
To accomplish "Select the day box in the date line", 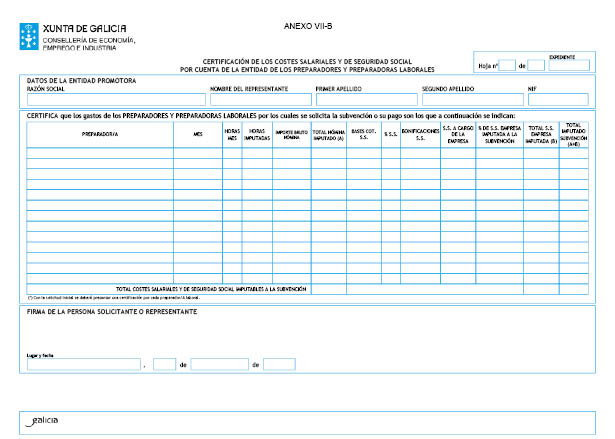I will 164,365.
